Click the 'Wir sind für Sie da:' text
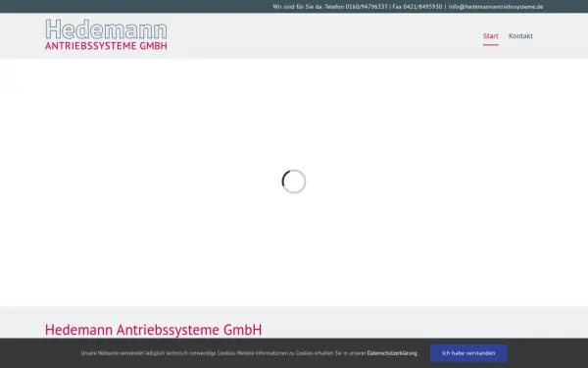 point(298,7)
